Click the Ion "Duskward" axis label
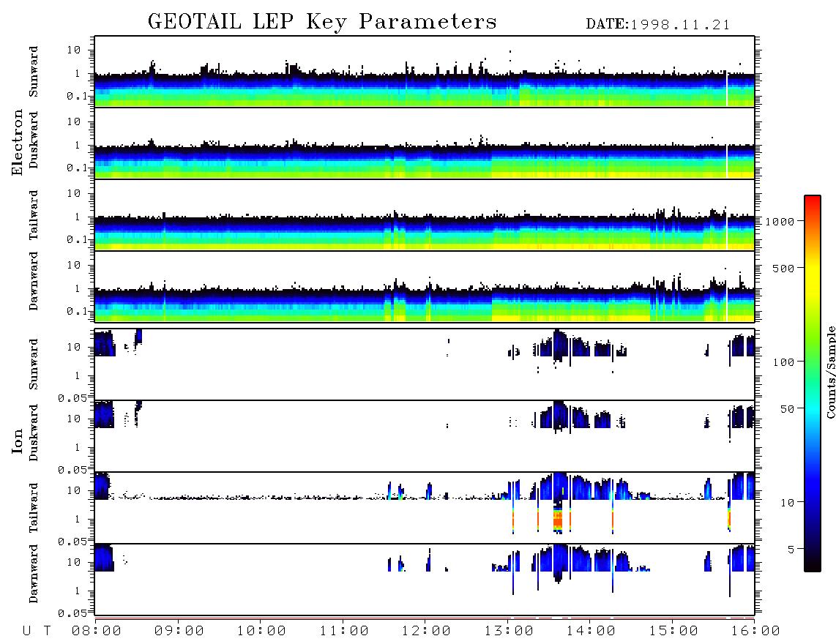 pyautogui.click(x=34, y=433)
